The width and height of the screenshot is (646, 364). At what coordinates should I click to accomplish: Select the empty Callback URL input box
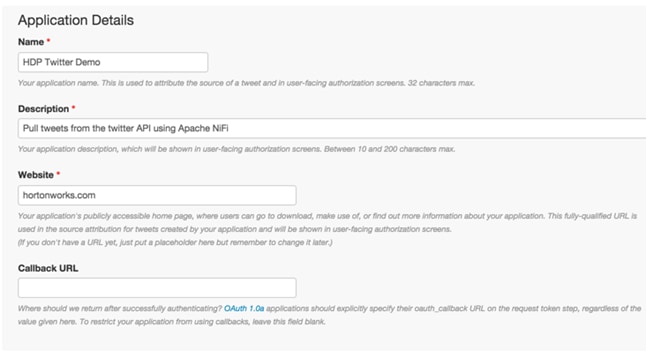tap(157, 287)
